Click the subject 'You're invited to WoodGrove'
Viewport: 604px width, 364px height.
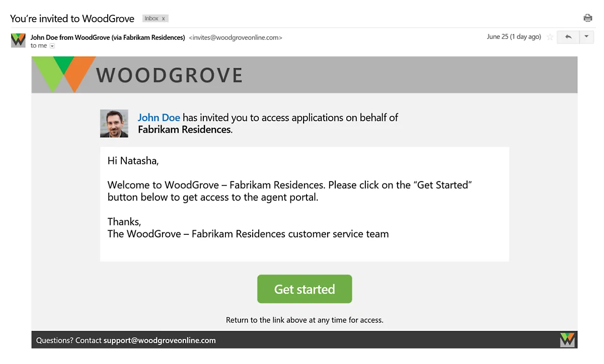72,19
